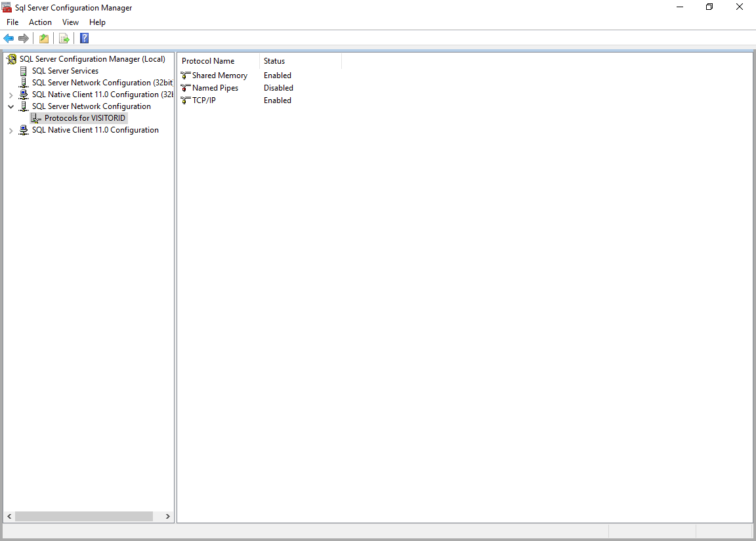Click the Up one level folder icon

44,38
